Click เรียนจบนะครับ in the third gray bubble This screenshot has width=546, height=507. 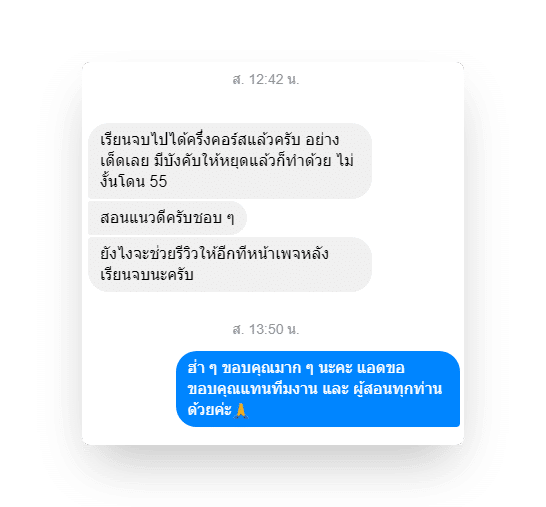click(x=147, y=275)
